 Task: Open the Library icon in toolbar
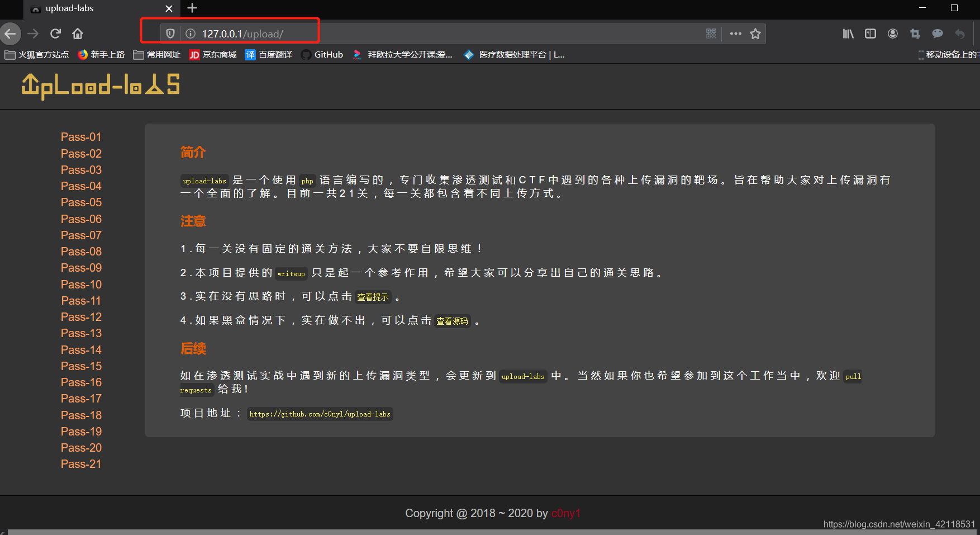(x=848, y=34)
